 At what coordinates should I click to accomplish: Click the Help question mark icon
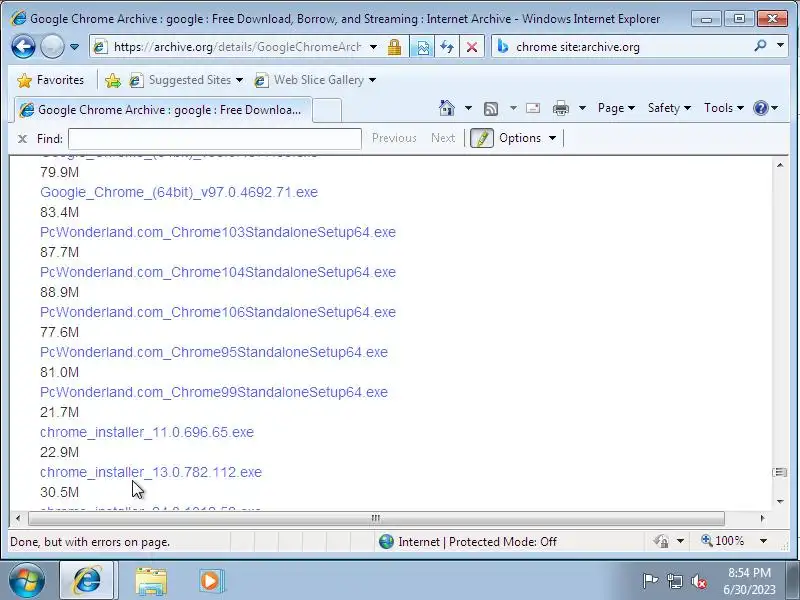(x=760, y=108)
